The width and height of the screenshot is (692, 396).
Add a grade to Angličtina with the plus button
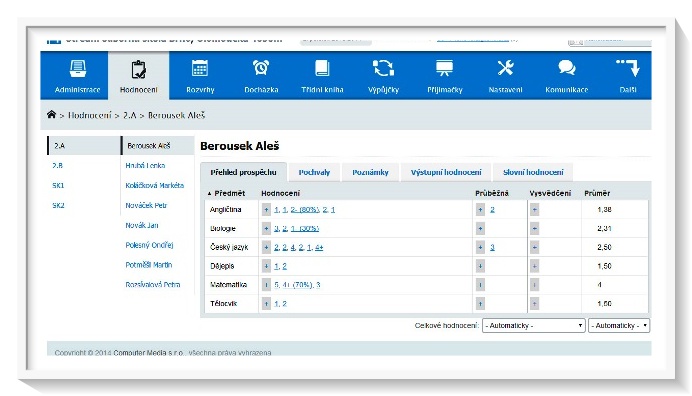click(x=266, y=210)
